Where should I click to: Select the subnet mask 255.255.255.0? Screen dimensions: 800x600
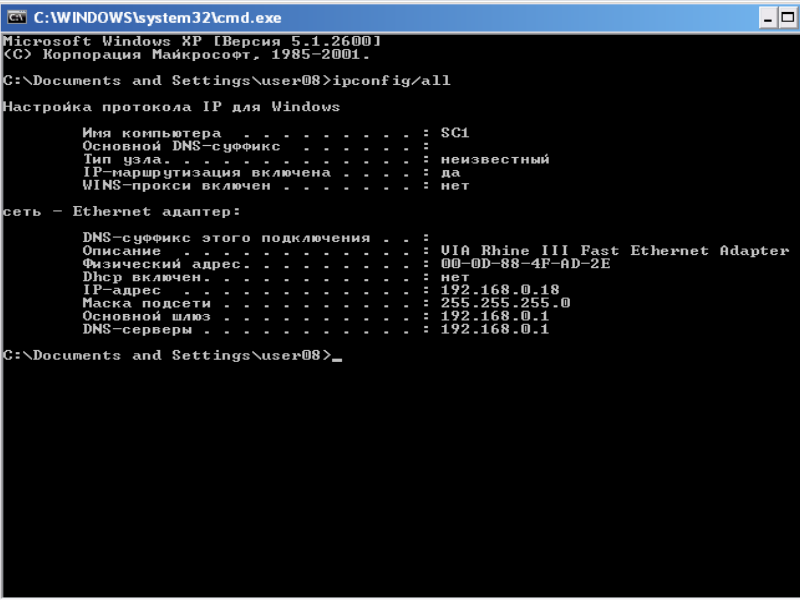tap(505, 303)
